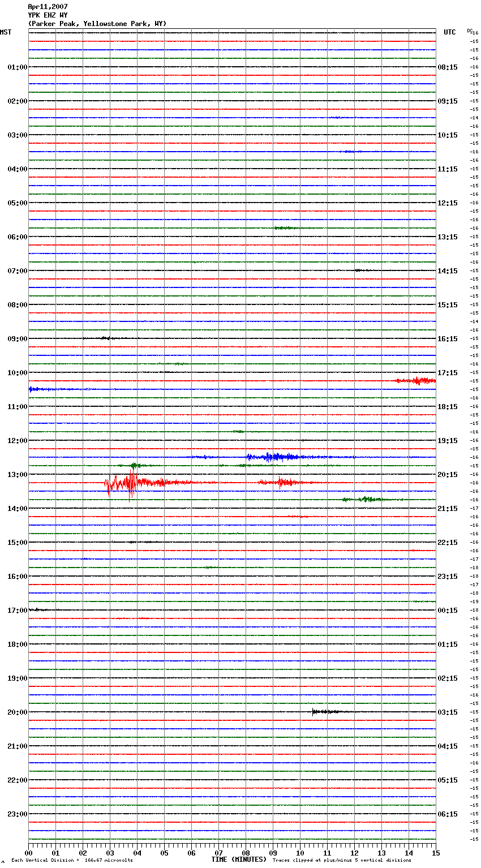Click the TIME (MINUTES) axis title
The width and height of the screenshot is (481, 868).
239,860
